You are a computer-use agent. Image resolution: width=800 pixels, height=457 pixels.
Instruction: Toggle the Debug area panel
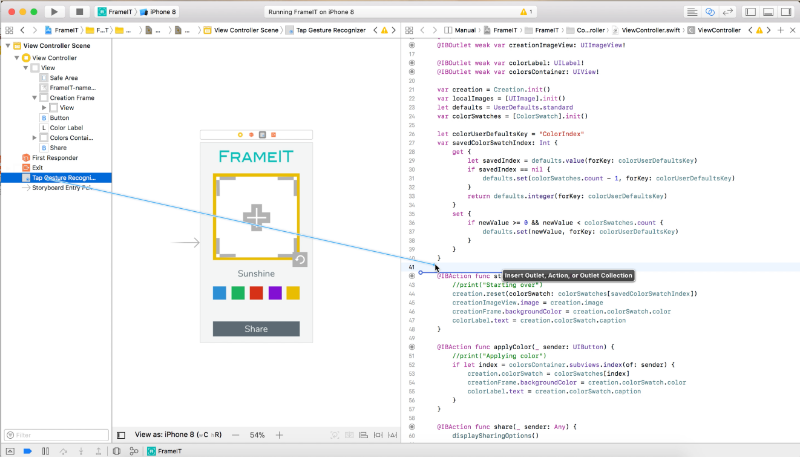tap(768, 12)
